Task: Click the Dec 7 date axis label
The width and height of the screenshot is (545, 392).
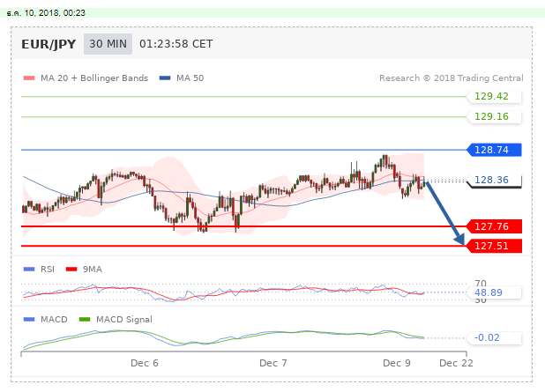Action: coord(273,363)
